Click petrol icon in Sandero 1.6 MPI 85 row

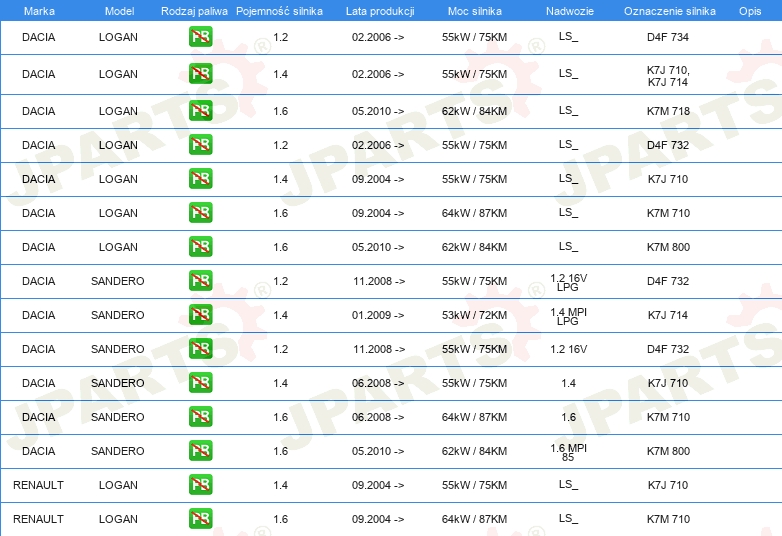pyautogui.click(x=200, y=451)
